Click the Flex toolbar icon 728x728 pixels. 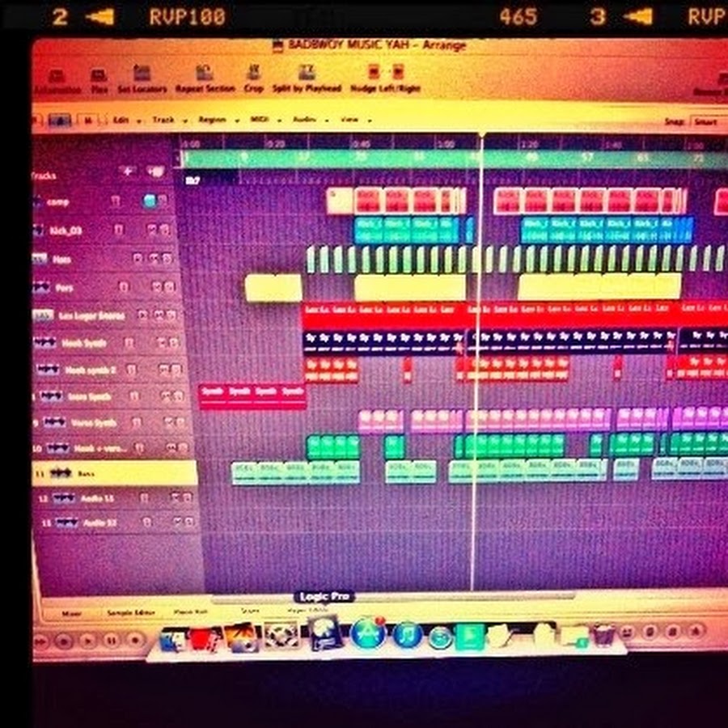[99, 74]
